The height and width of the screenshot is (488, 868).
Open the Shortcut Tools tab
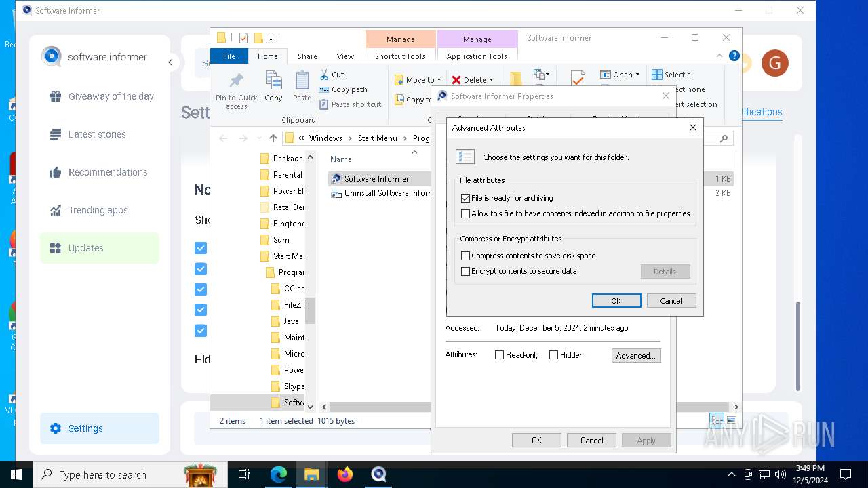[x=400, y=56]
